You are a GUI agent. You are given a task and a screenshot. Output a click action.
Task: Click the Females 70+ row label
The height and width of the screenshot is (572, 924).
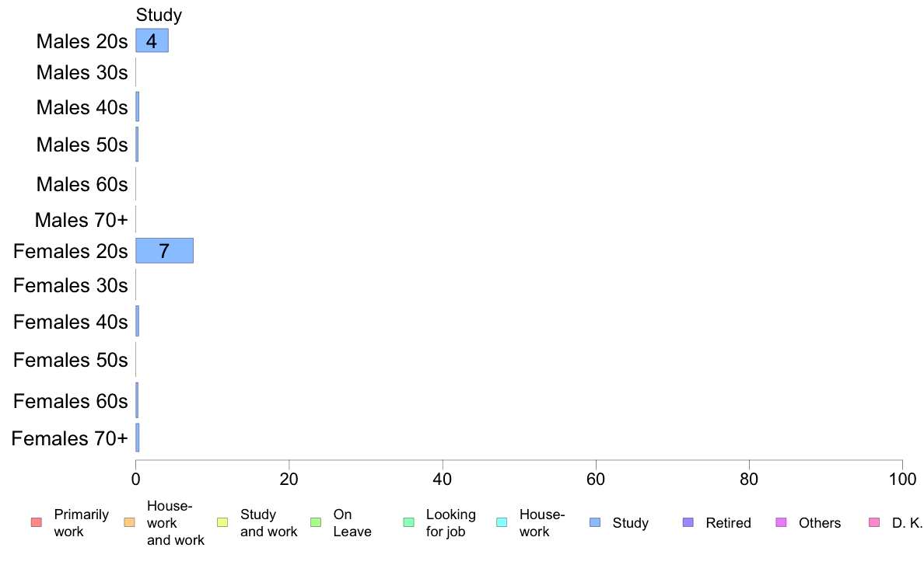[x=69, y=438]
